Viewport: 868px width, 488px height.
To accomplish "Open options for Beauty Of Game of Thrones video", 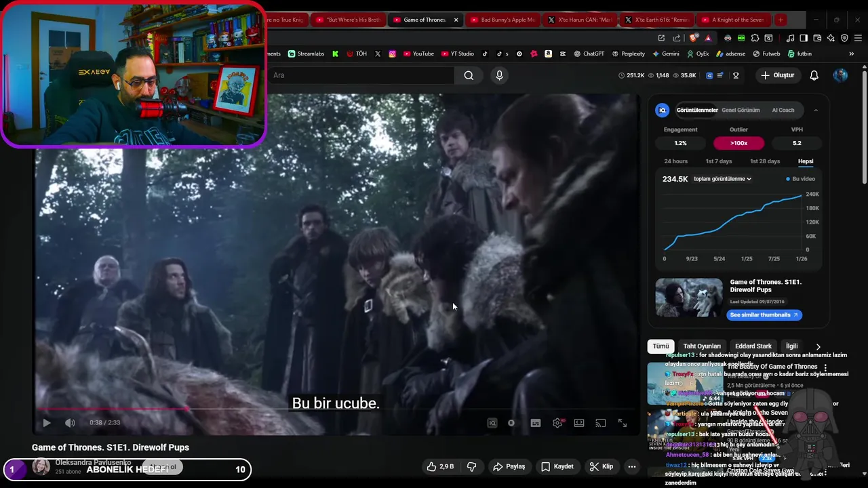I will point(825,367).
